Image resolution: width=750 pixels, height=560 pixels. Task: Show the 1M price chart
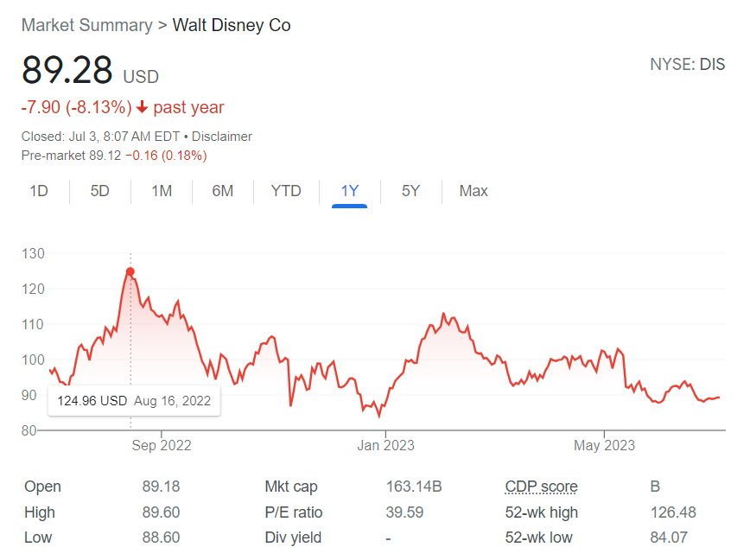coord(162,191)
